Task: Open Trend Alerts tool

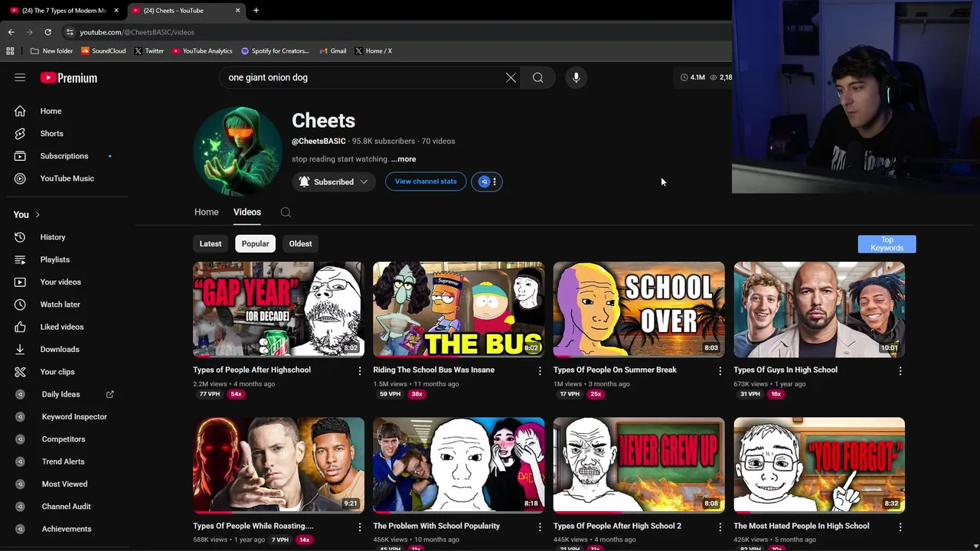Action: 65,461
